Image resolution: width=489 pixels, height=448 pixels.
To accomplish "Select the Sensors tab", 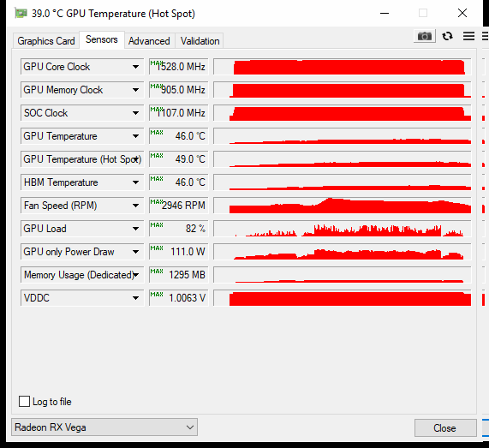I will click(102, 39).
